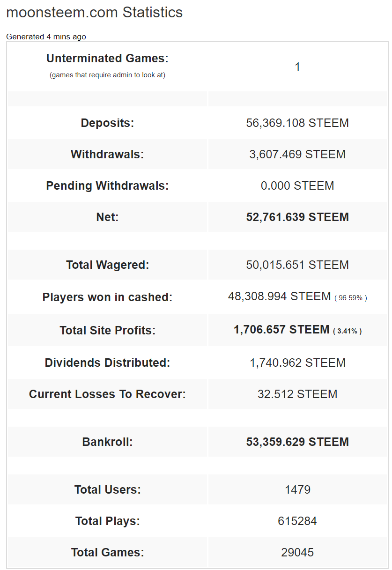Select the Total Site Profits value
The width and height of the screenshot is (392, 570).
(x=281, y=330)
